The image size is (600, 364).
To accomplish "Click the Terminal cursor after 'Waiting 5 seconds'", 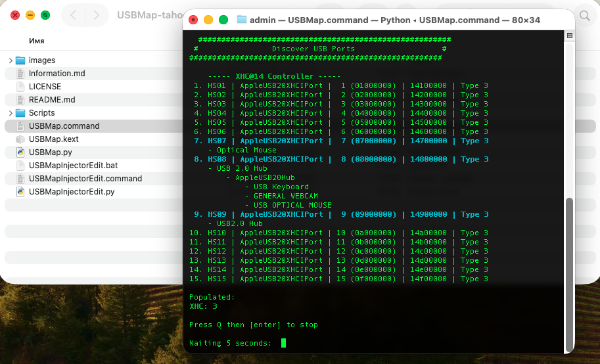I will [x=283, y=343].
